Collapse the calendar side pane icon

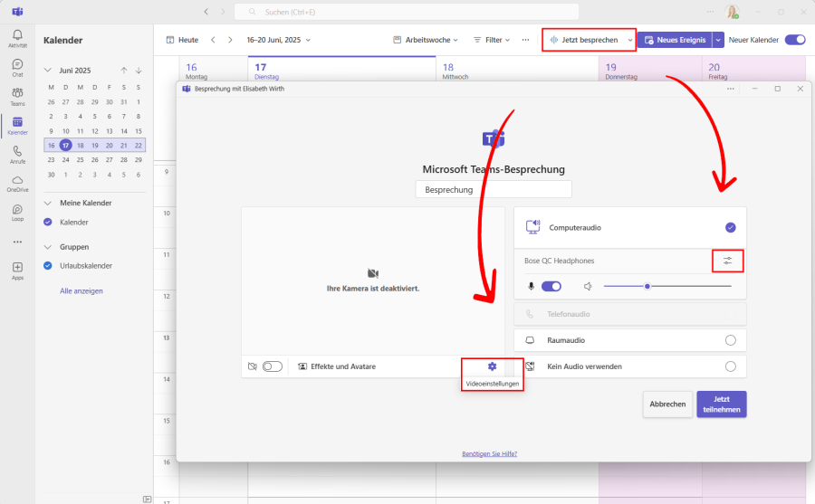(147, 499)
